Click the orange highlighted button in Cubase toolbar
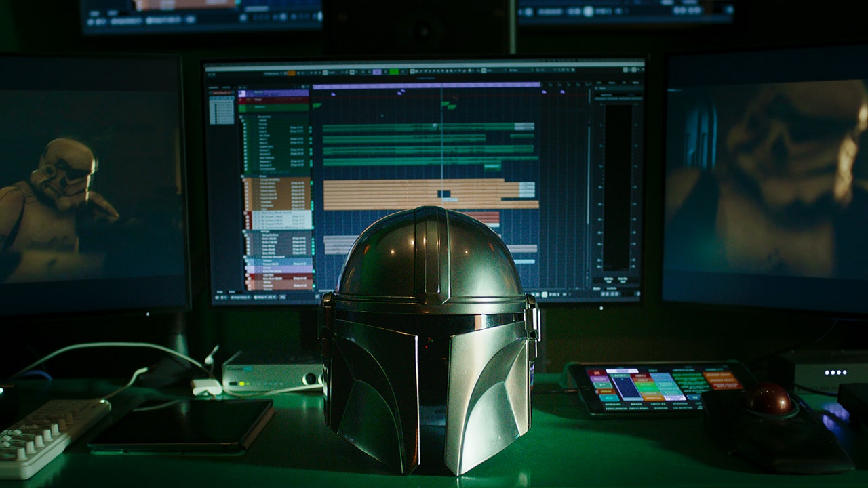This screenshot has height=488, width=868. click(x=290, y=72)
